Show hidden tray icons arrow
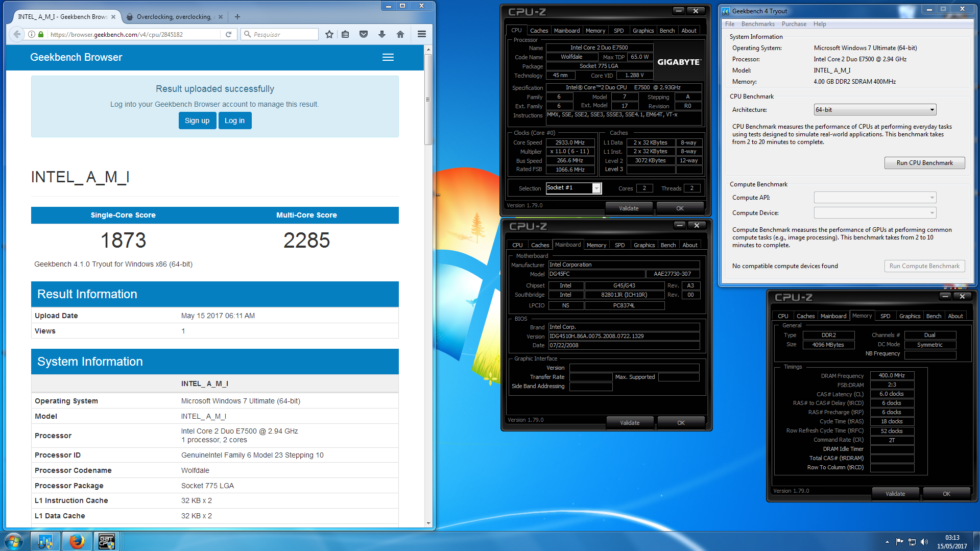Screen dimensions: 980x551 pyautogui.click(x=887, y=542)
